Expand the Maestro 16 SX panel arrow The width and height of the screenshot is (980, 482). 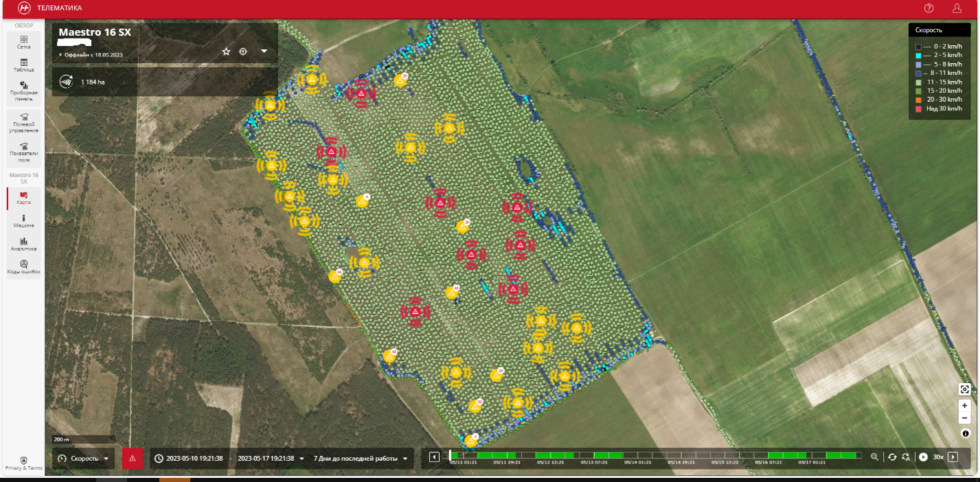[x=264, y=51]
